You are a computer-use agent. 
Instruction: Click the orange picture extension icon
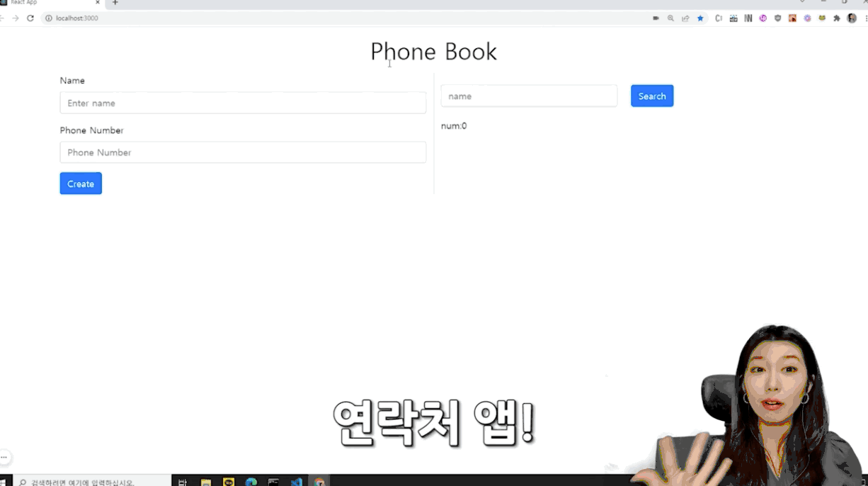793,18
